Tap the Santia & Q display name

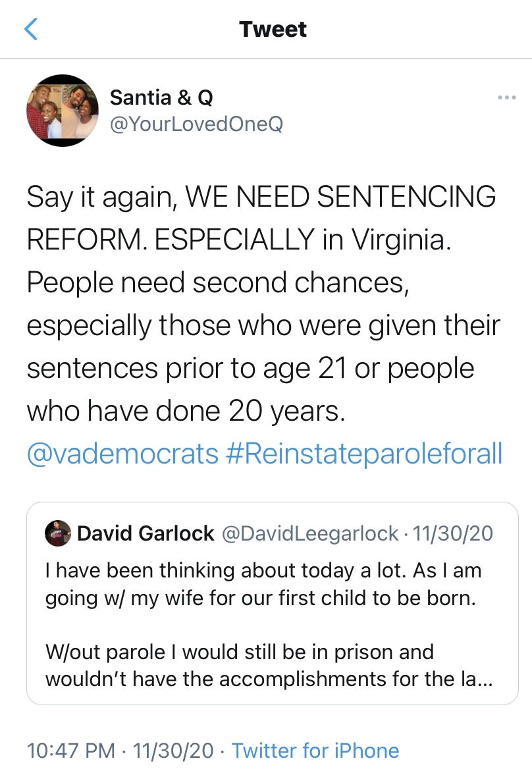[x=161, y=97]
